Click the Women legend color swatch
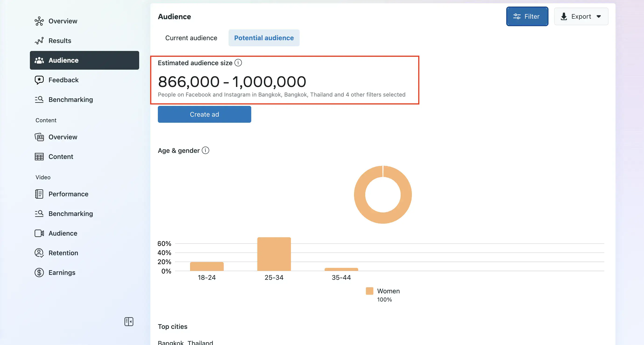 click(370, 291)
